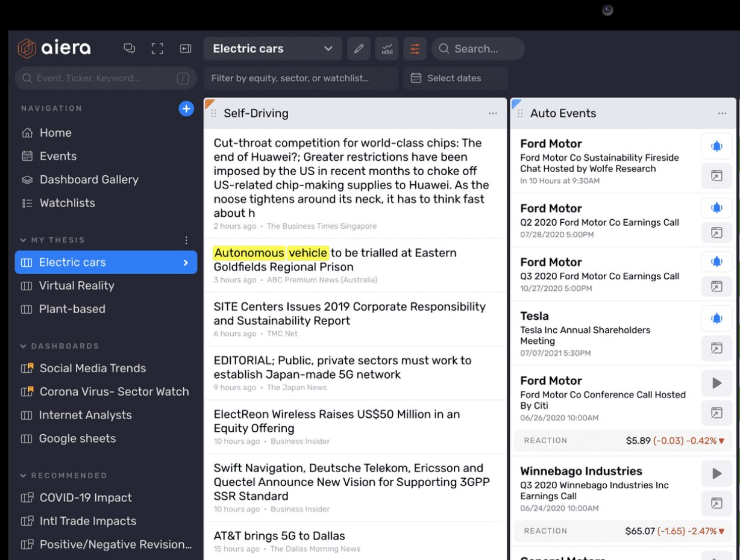Open the AT&T brings 5G to Dallas article
Viewport: 740px width, 560px height.
280,535
